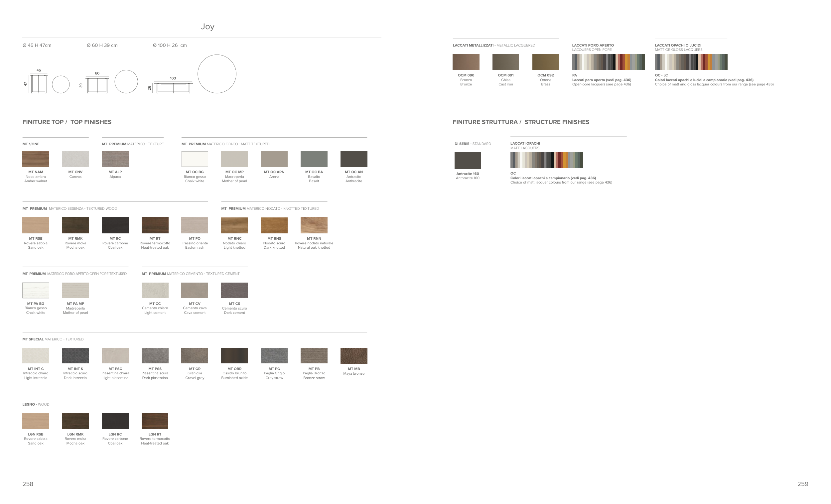Click the Joy page title
This screenshot has width=831, height=504.
pos(208,27)
